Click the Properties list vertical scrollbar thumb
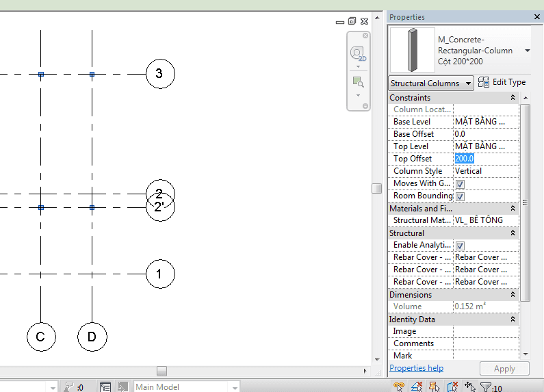Screen dimensions: 544x392 pos(526,202)
